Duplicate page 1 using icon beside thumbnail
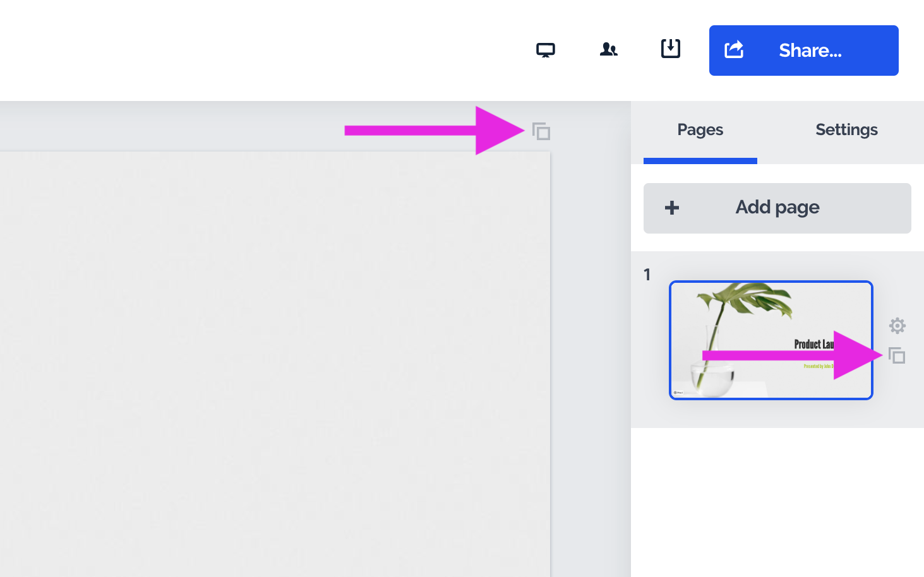The image size is (924, 577). [x=897, y=356]
